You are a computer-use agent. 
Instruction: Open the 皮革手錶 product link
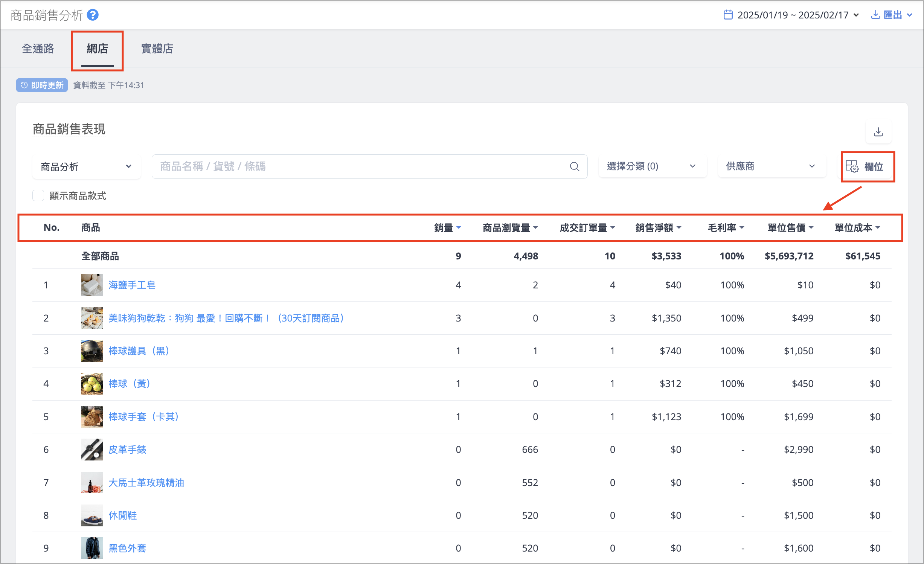(127, 450)
